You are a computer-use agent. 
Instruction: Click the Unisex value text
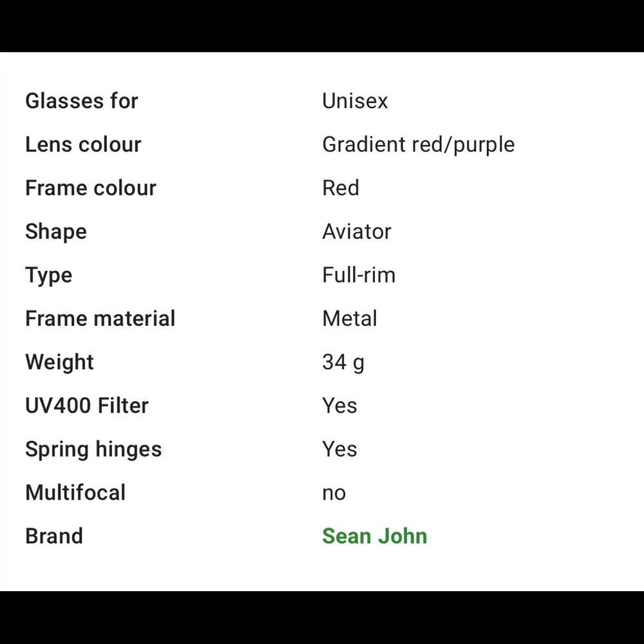(x=354, y=101)
